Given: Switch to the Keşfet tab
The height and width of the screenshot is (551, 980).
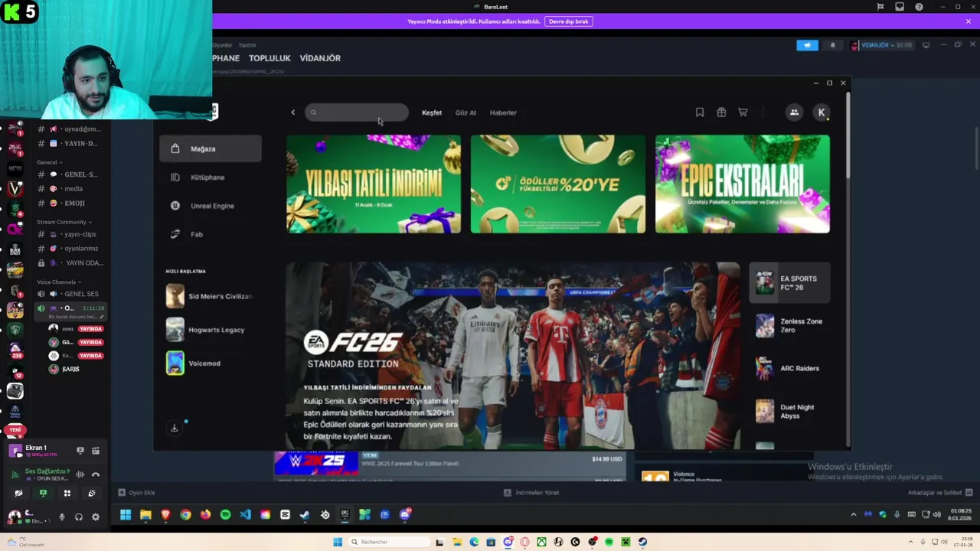Looking at the screenshot, I should 432,112.
